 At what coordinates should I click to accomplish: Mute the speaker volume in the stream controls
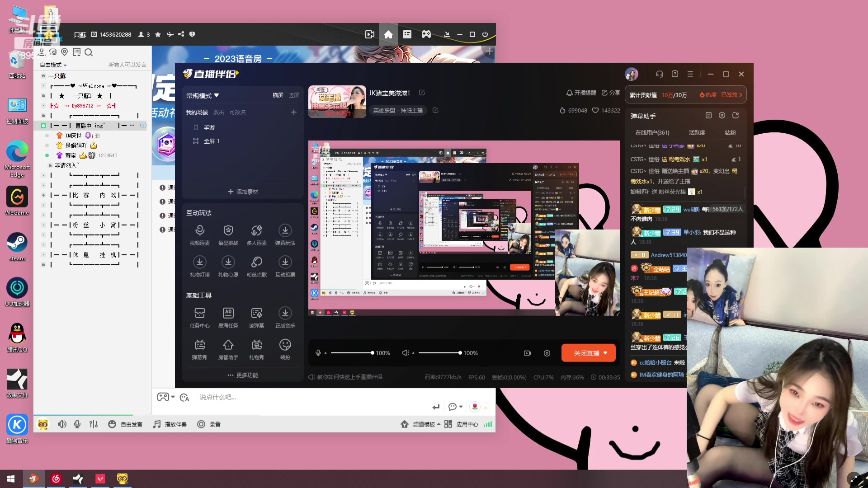[x=406, y=353]
